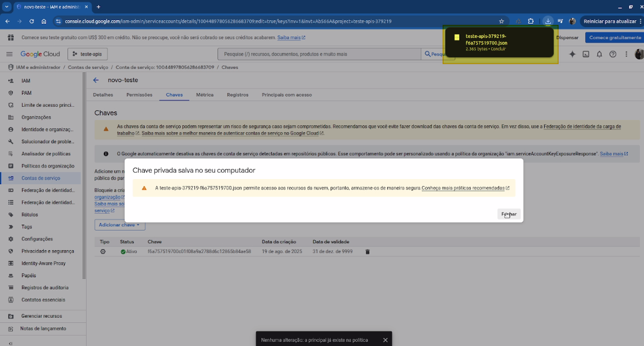Open 'Gerenciar recursos' sidebar item
This screenshot has height=346, width=644.
42,316
